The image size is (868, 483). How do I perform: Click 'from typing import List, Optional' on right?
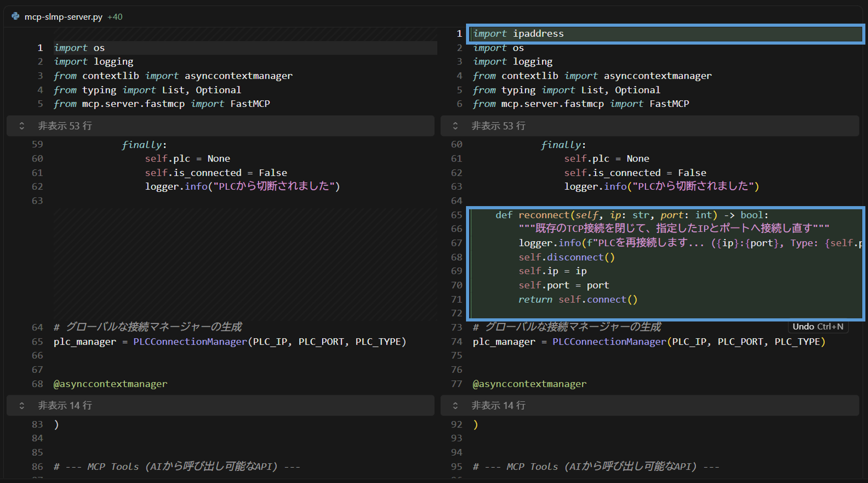(x=566, y=90)
